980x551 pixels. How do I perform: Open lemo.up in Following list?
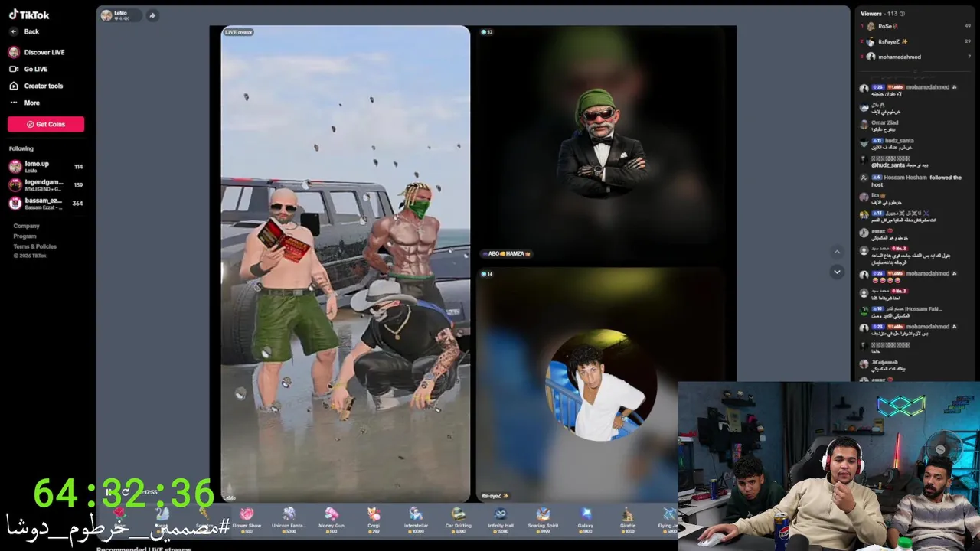click(46, 166)
